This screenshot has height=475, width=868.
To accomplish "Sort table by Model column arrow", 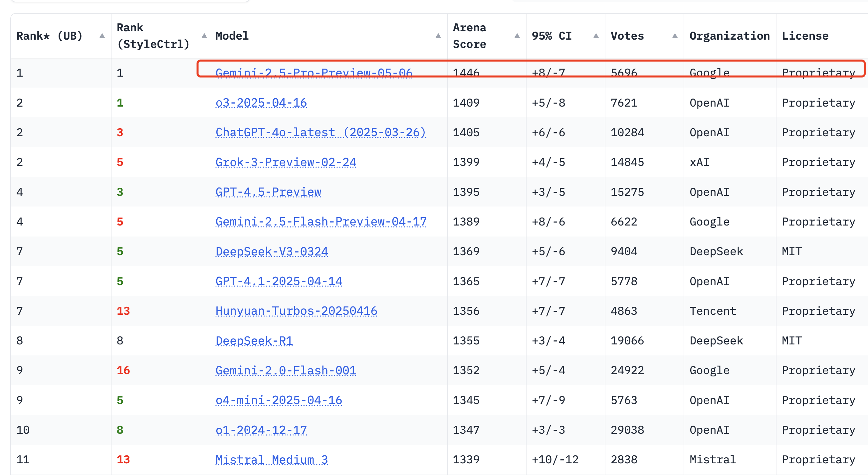I will [x=438, y=36].
